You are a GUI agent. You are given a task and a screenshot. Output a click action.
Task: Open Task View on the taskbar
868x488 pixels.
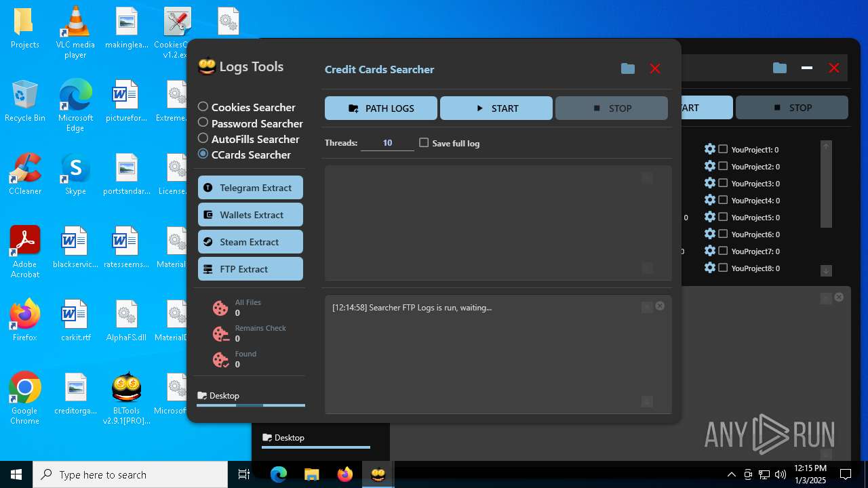pyautogui.click(x=244, y=474)
